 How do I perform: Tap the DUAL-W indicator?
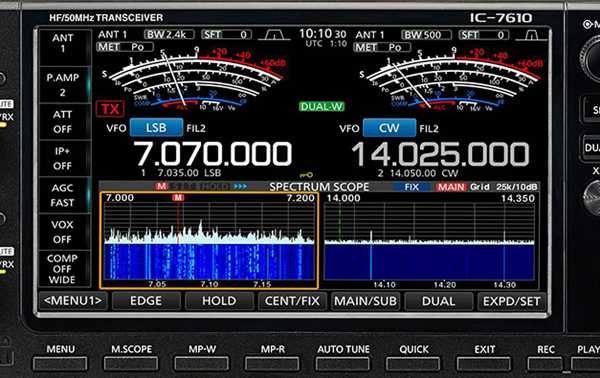pos(322,106)
